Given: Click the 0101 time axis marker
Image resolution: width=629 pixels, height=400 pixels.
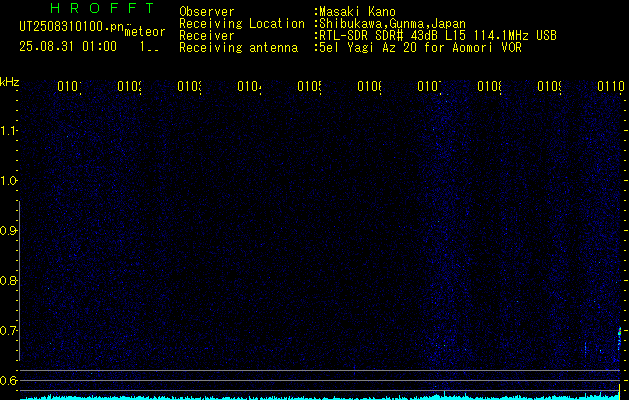Looking at the screenshot, I should coord(70,87).
